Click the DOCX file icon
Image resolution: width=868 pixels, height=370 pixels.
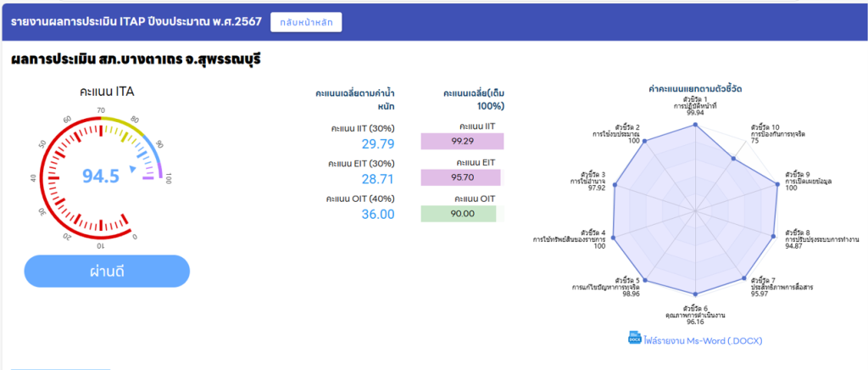click(634, 338)
